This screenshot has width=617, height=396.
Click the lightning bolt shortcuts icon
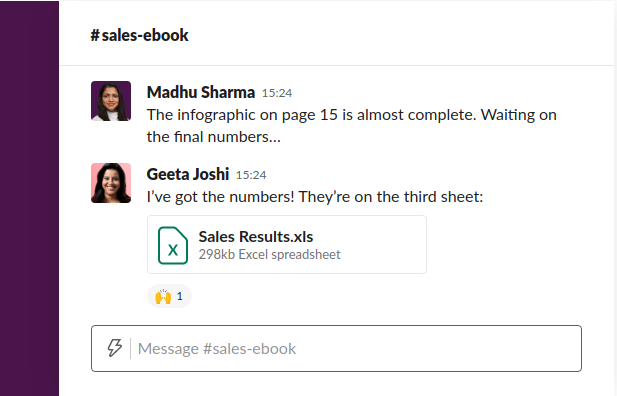point(115,348)
